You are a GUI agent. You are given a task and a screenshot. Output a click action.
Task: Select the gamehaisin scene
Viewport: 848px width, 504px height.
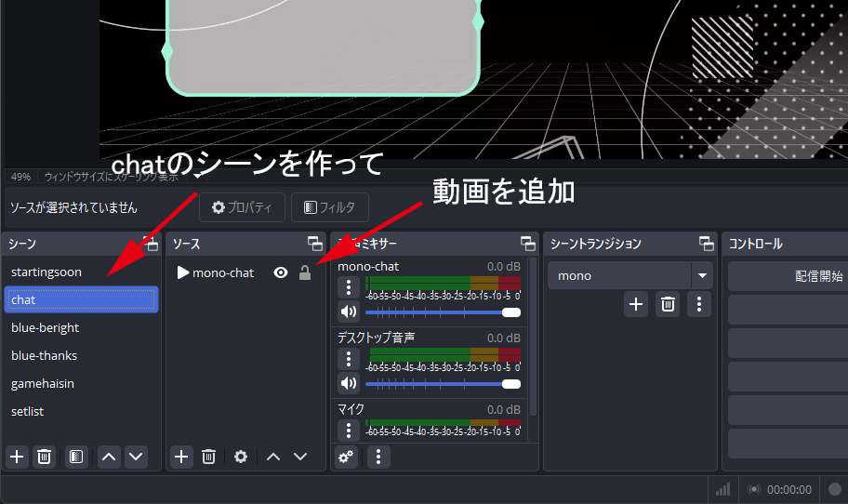[x=43, y=383]
